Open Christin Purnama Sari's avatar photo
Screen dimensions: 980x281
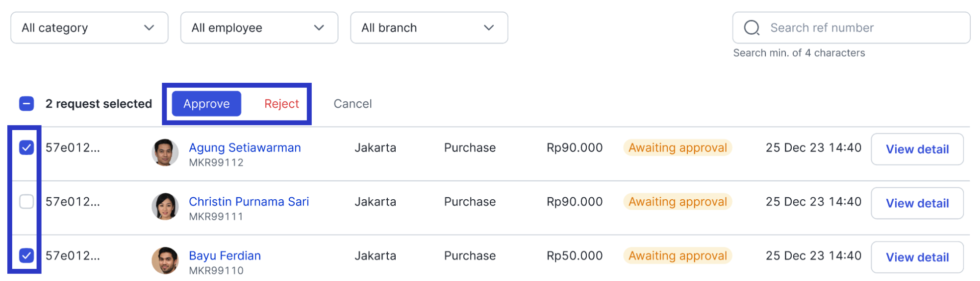165,206
